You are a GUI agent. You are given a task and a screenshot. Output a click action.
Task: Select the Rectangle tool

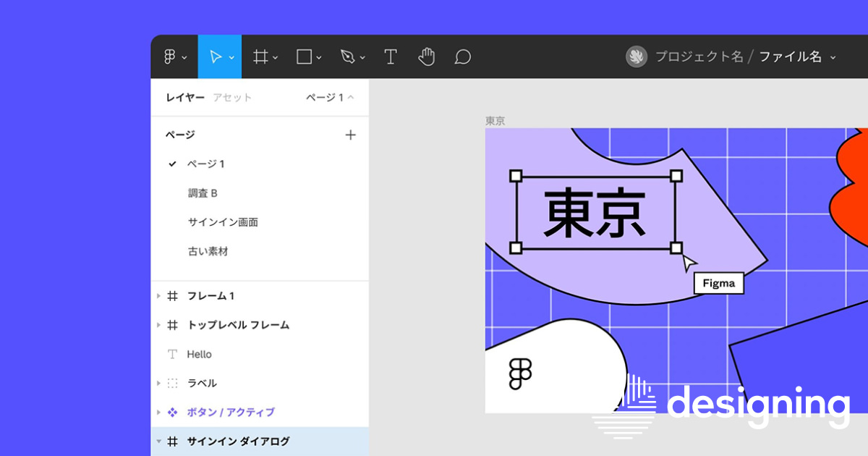(305, 56)
